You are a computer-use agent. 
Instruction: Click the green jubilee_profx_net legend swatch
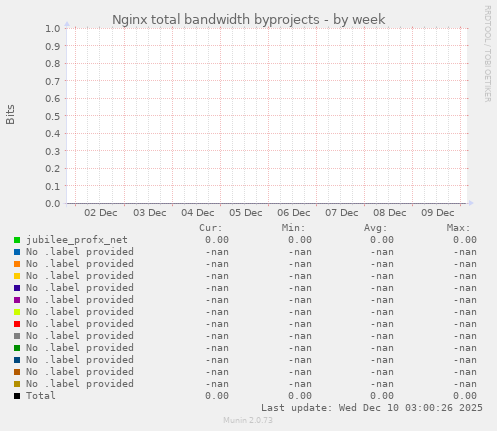coord(17,240)
